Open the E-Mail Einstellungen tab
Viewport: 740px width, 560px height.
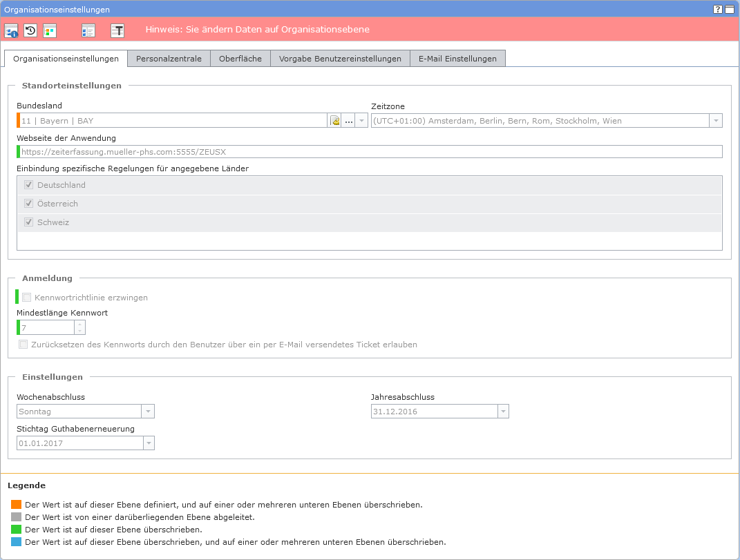click(x=457, y=59)
